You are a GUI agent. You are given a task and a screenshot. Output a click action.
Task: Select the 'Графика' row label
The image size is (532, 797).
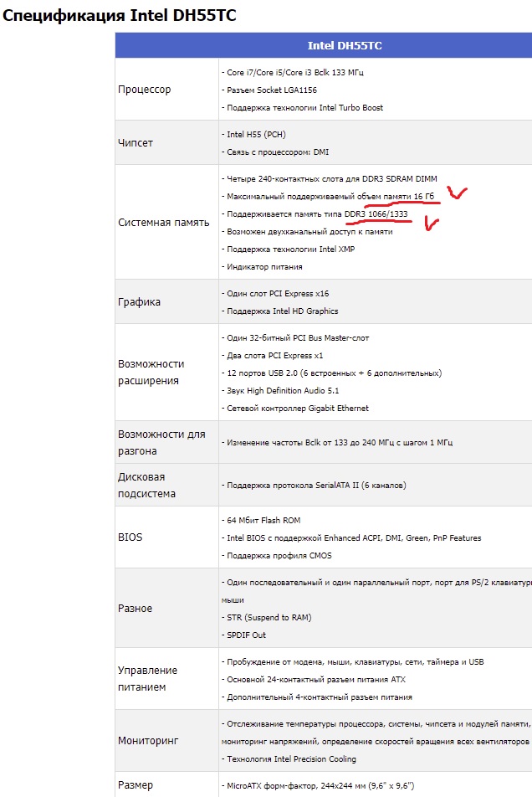[139, 302]
